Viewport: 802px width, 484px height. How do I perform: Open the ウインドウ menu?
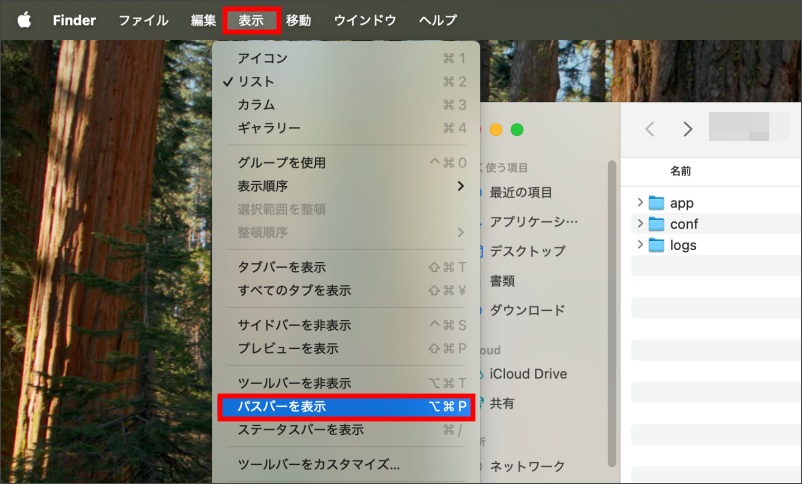[x=365, y=20]
